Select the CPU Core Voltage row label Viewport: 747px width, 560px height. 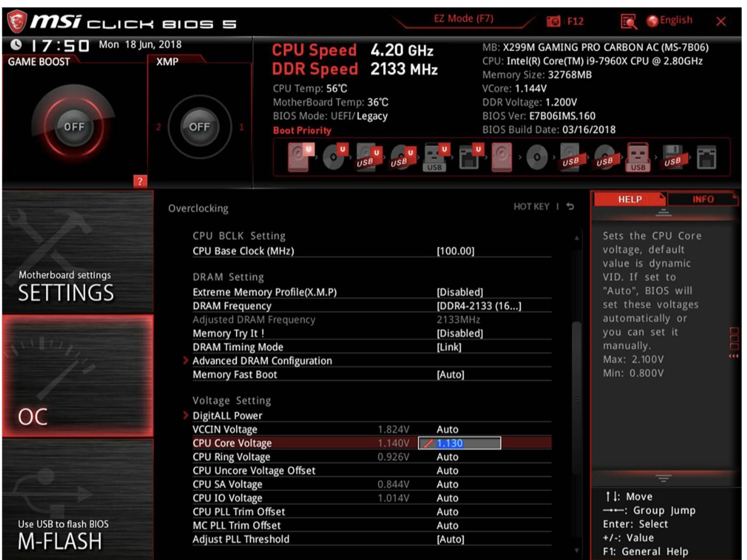(232, 443)
